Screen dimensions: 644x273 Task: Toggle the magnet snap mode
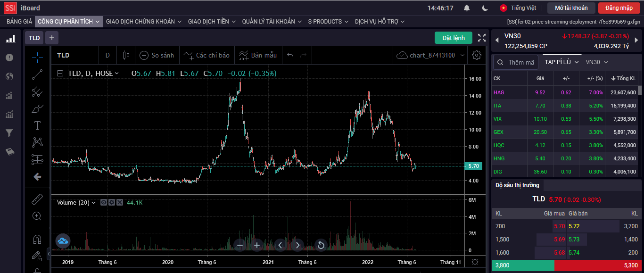[x=37, y=239]
